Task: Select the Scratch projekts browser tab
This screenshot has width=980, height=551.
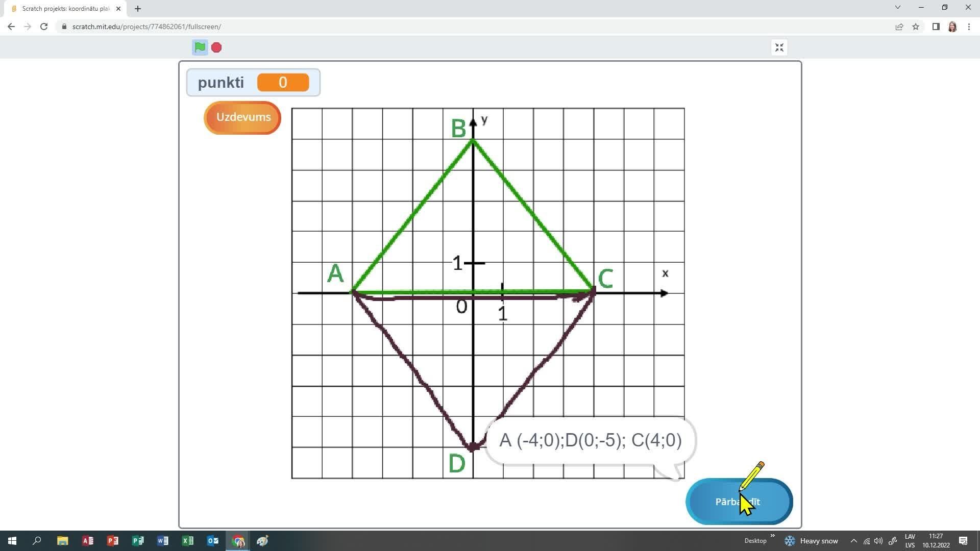Action: point(65,9)
